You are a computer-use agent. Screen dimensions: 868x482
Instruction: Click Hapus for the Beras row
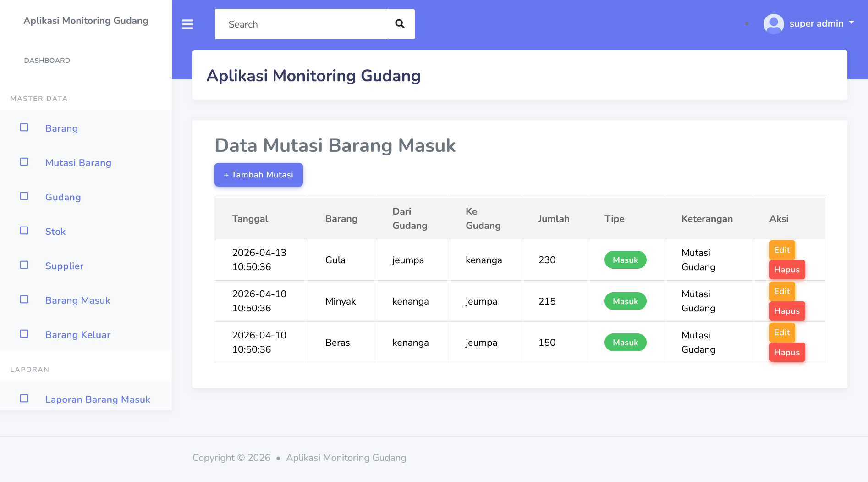pos(786,352)
